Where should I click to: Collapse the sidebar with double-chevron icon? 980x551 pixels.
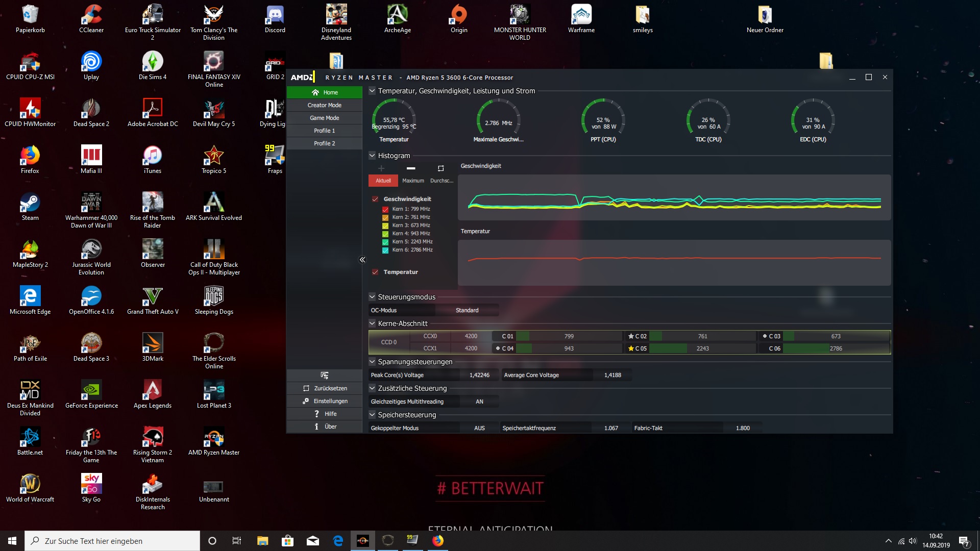(362, 260)
